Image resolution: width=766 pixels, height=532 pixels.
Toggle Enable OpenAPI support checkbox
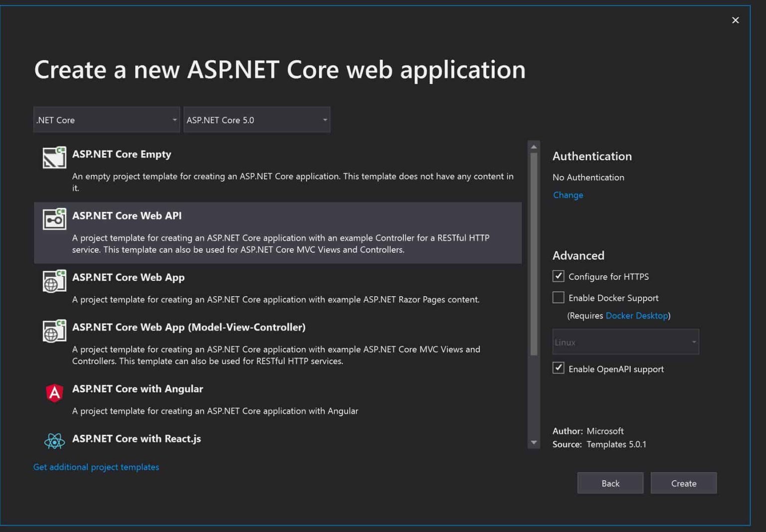tap(558, 368)
